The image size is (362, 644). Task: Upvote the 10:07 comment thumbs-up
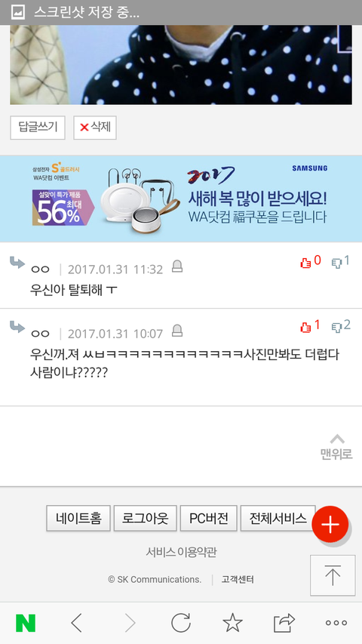click(310, 326)
